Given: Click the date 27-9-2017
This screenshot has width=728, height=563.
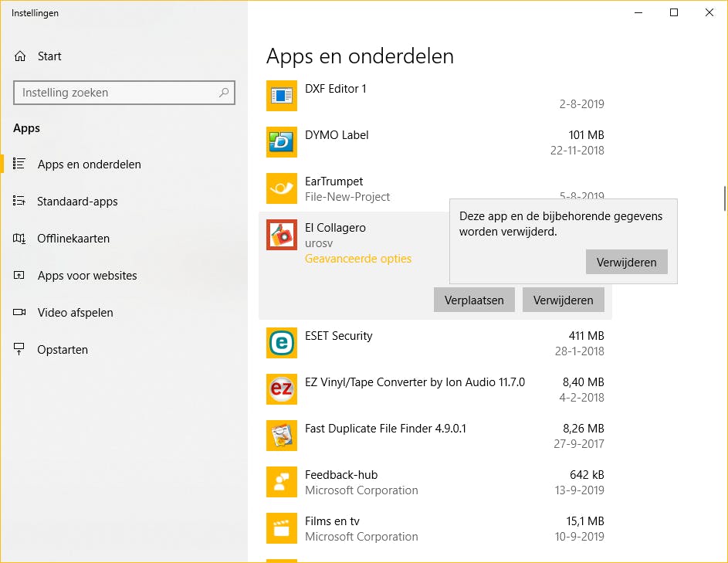Looking at the screenshot, I should click(578, 443).
